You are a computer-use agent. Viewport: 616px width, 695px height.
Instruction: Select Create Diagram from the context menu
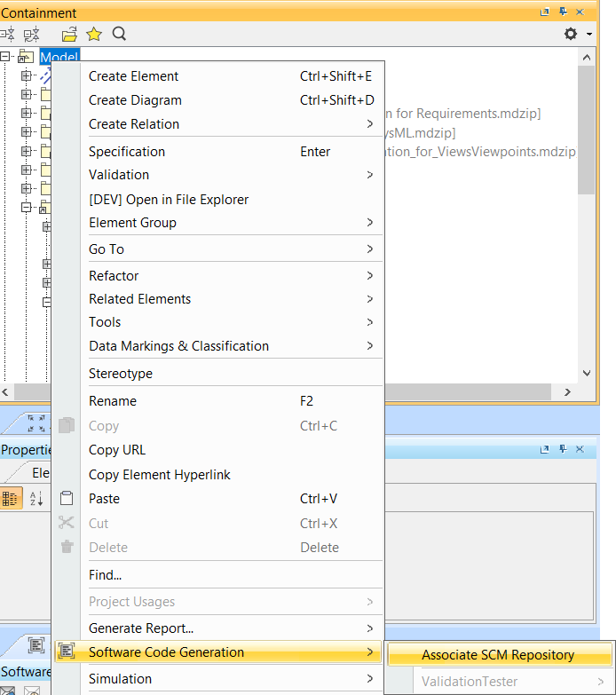tap(218, 100)
